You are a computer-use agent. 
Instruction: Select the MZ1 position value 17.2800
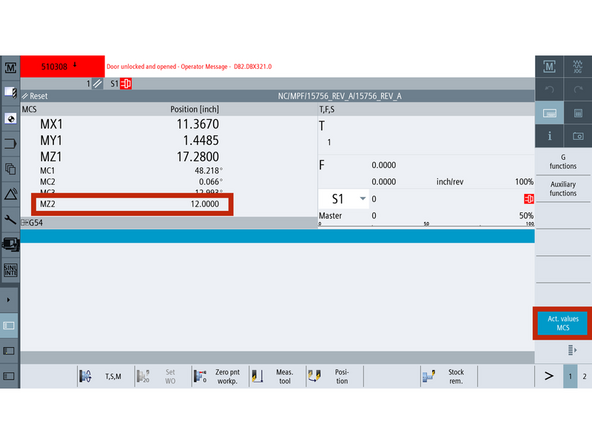click(x=198, y=157)
